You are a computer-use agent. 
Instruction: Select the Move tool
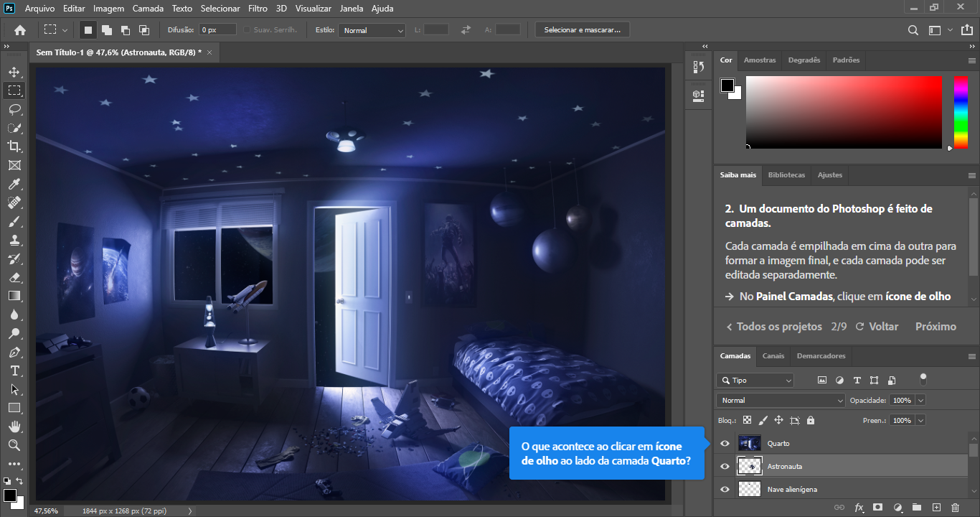click(x=14, y=72)
